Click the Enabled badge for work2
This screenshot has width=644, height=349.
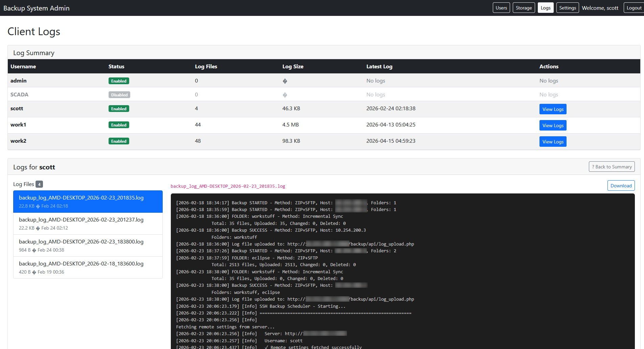pyautogui.click(x=119, y=141)
